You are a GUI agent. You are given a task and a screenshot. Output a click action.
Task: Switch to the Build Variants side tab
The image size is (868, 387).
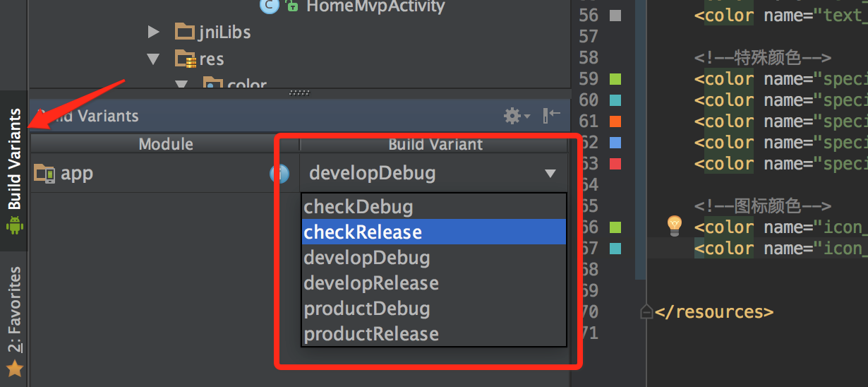click(x=14, y=159)
